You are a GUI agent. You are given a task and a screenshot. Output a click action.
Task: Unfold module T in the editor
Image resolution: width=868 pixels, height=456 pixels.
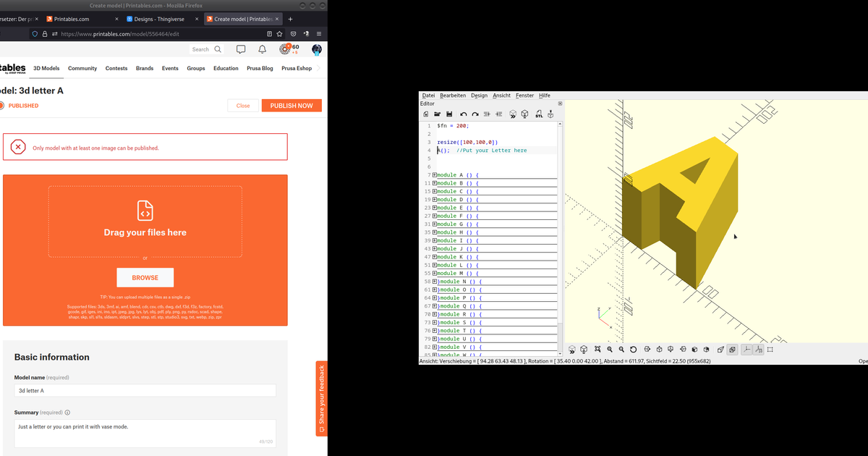coord(434,331)
